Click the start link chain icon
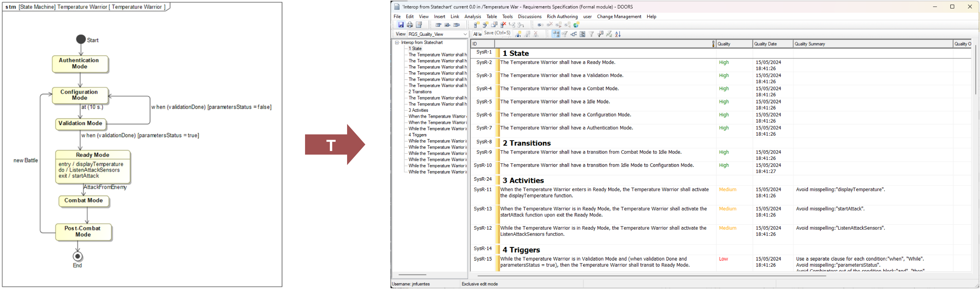 click(x=540, y=25)
